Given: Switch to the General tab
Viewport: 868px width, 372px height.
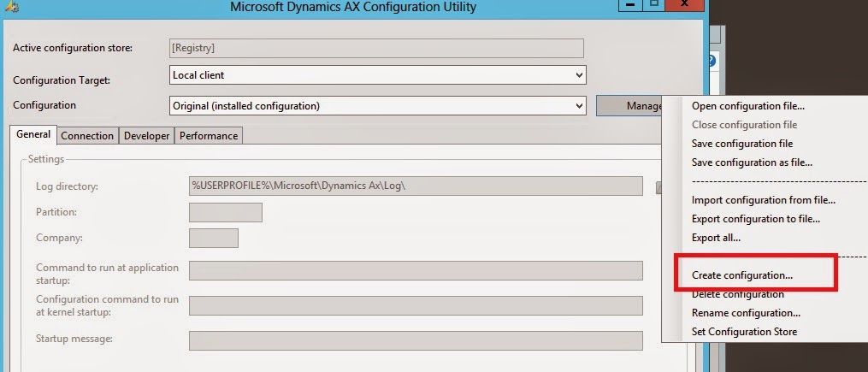Looking at the screenshot, I should pyautogui.click(x=33, y=134).
